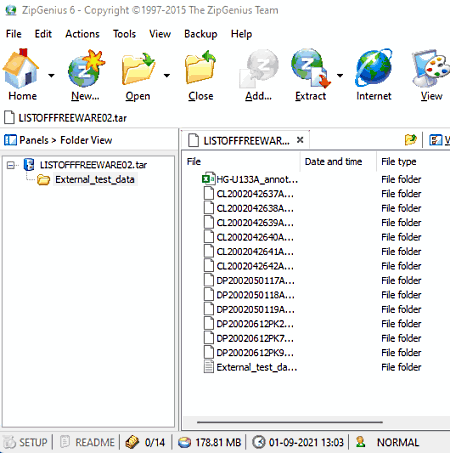Click LISTOFFFREEWARE02.tar path label below toolbar

72,118
